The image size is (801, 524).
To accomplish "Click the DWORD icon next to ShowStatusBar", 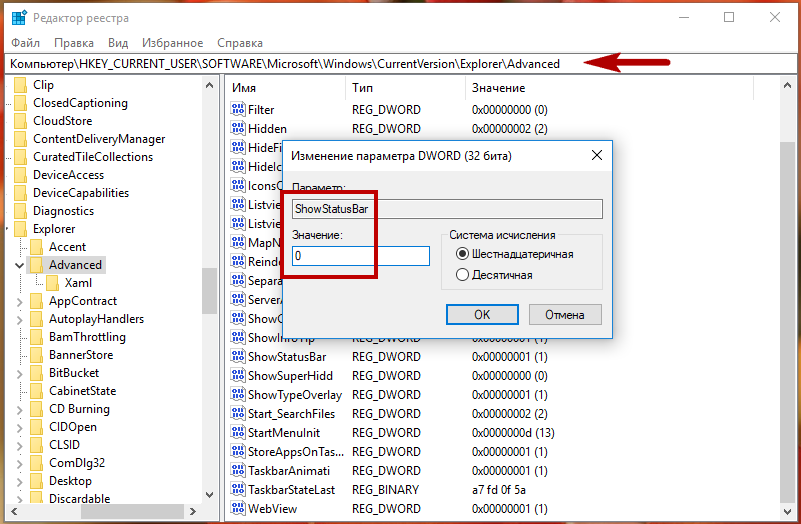I will 238,357.
